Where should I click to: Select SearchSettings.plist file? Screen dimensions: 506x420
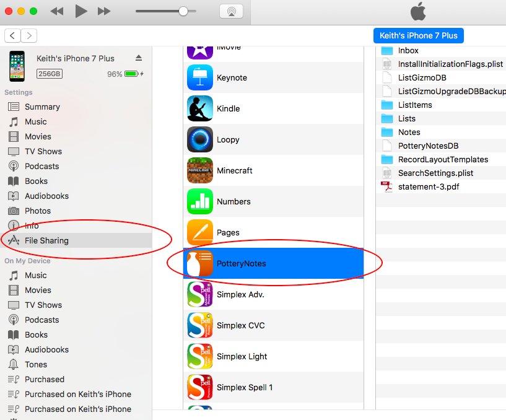(x=441, y=173)
